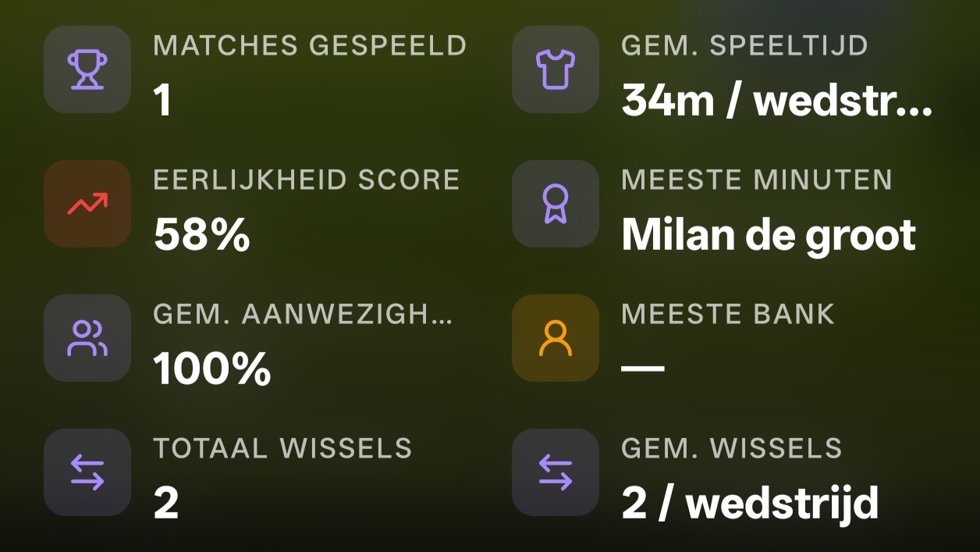Select the two-people attendance icon
Viewport: 980px width, 552px height.
[87, 338]
